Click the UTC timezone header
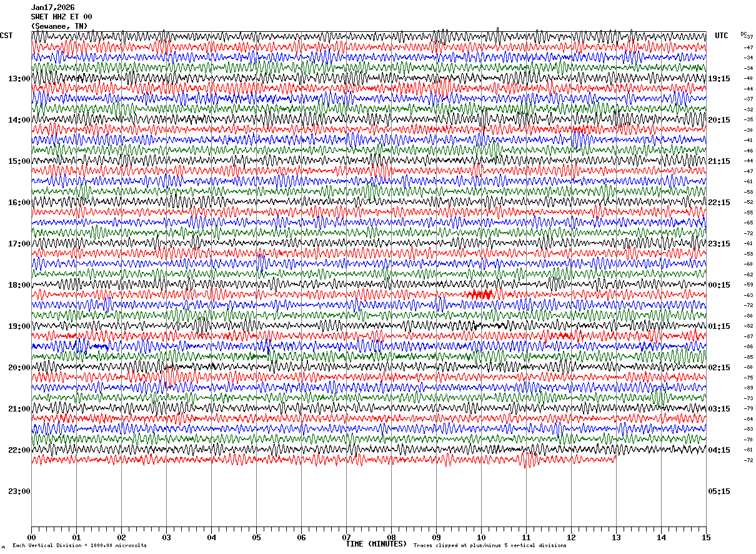 click(722, 36)
